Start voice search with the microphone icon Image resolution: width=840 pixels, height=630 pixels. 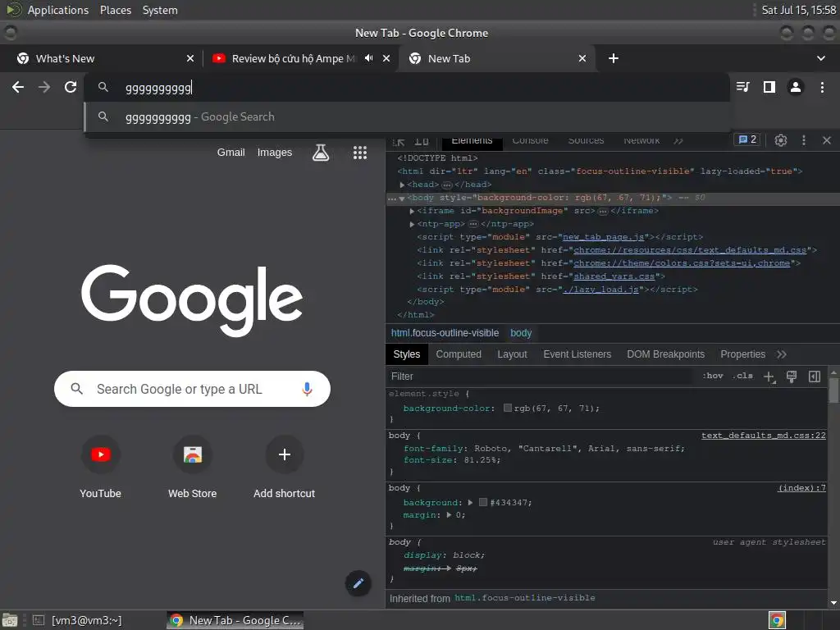tap(307, 389)
